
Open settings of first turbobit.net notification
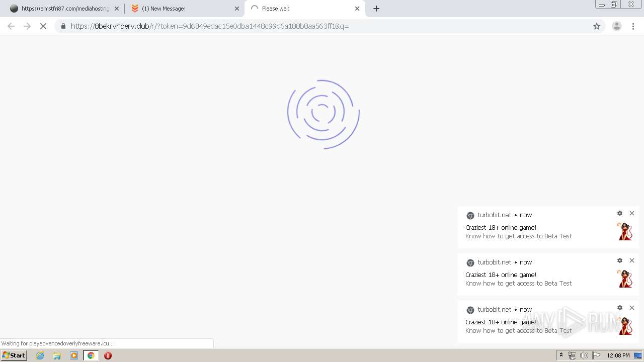coord(620,213)
